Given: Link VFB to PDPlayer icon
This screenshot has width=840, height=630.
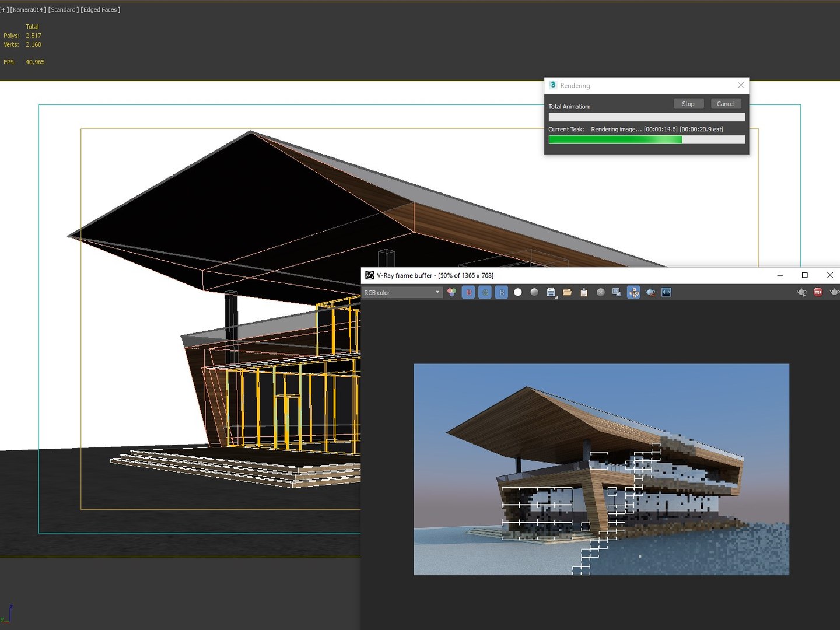Looking at the screenshot, I should click(666, 292).
